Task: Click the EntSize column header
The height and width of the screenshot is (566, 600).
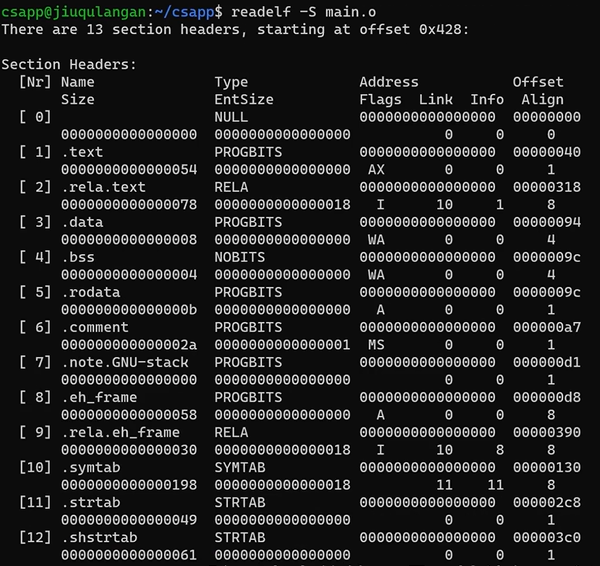Action: point(244,99)
